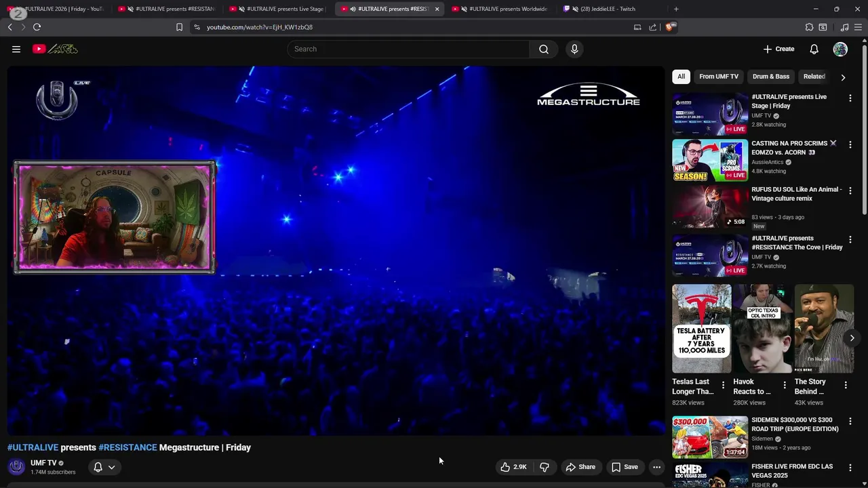Screen dimensions: 868x488
Task: Mute audio on the active Megastructure tab
Action: 353,9
